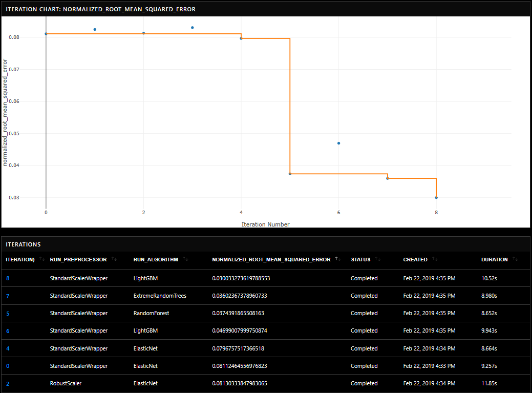Sort by date using the CREATED arrows

coord(435,259)
